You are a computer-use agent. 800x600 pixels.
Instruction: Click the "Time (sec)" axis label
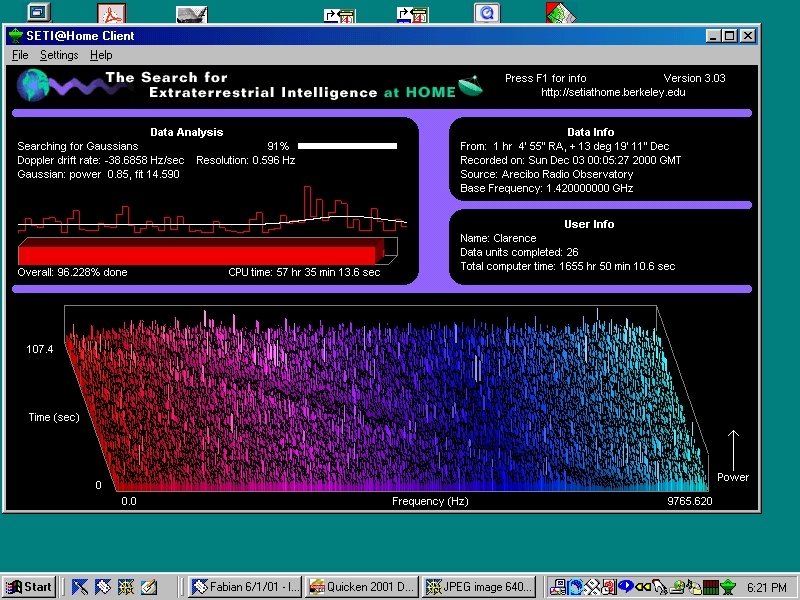[x=54, y=417]
